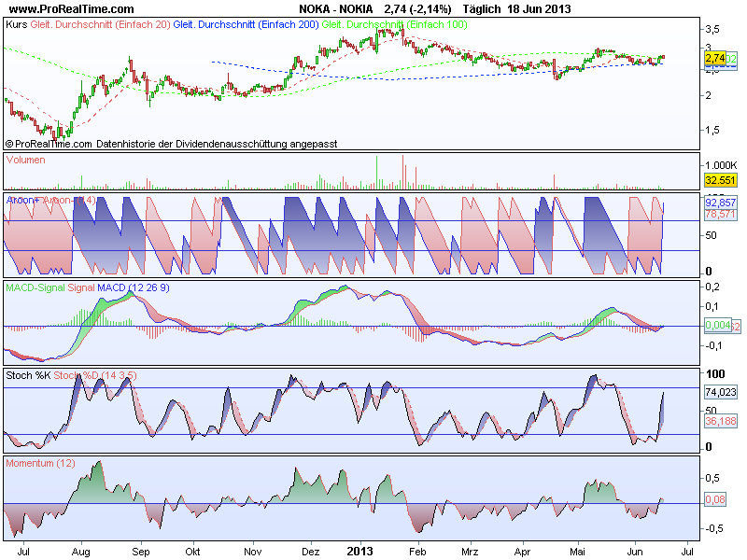Select the Gleit. Durchschnitt (Einfach 20) legend
Image resolution: width=747 pixels, height=560 pixels.
[100, 24]
